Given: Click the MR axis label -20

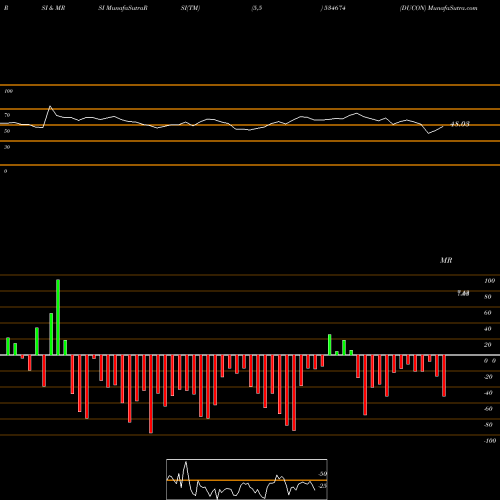Looking at the screenshot, I should [488, 377].
